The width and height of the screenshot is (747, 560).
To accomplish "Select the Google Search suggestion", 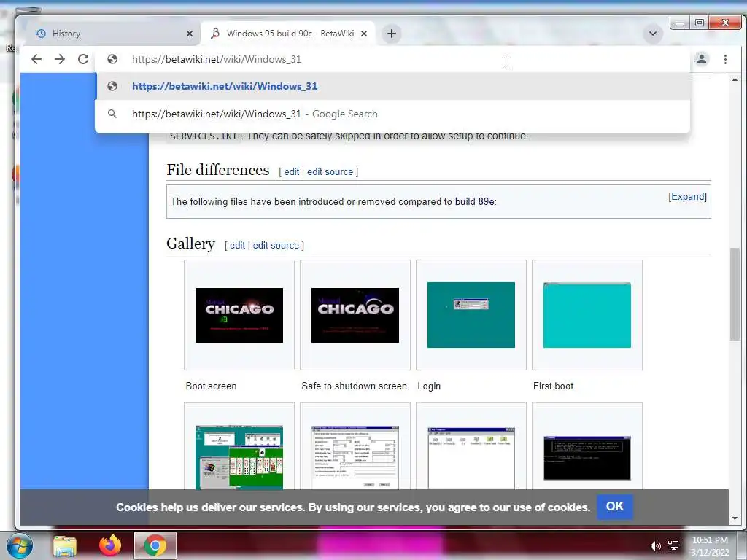I will 392,114.
